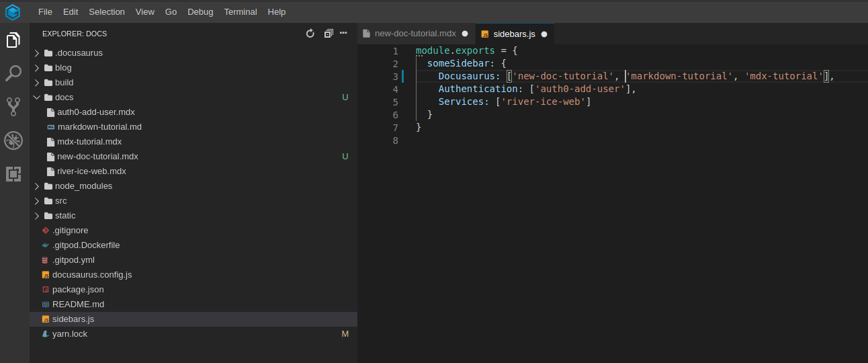868x363 pixels.
Task: Open Explorer more actions ellipsis
Action: [x=343, y=33]
